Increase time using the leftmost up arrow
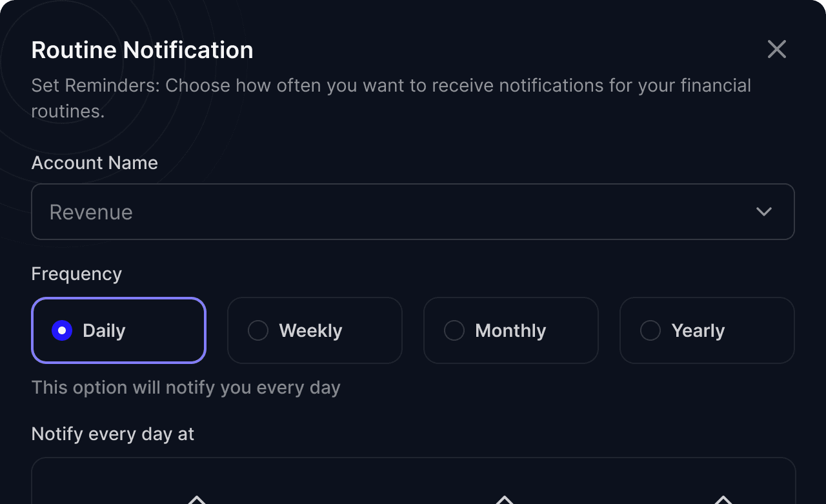Screen dimensions: 826x504 (x=196, y=499)
